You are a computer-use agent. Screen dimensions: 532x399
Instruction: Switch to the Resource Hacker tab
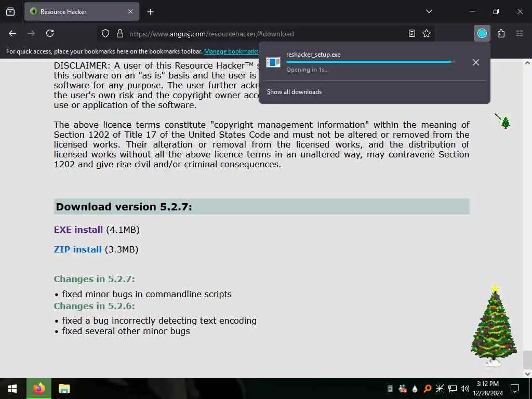pos(82,11)
